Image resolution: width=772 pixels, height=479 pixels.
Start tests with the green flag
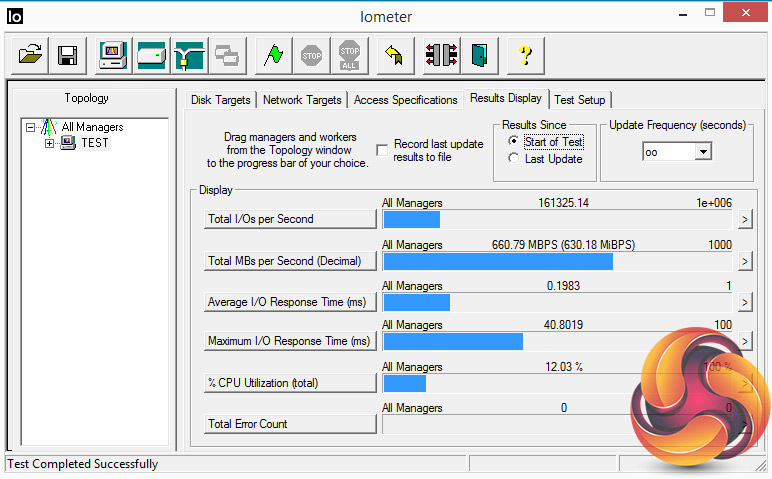click(274, 55)
